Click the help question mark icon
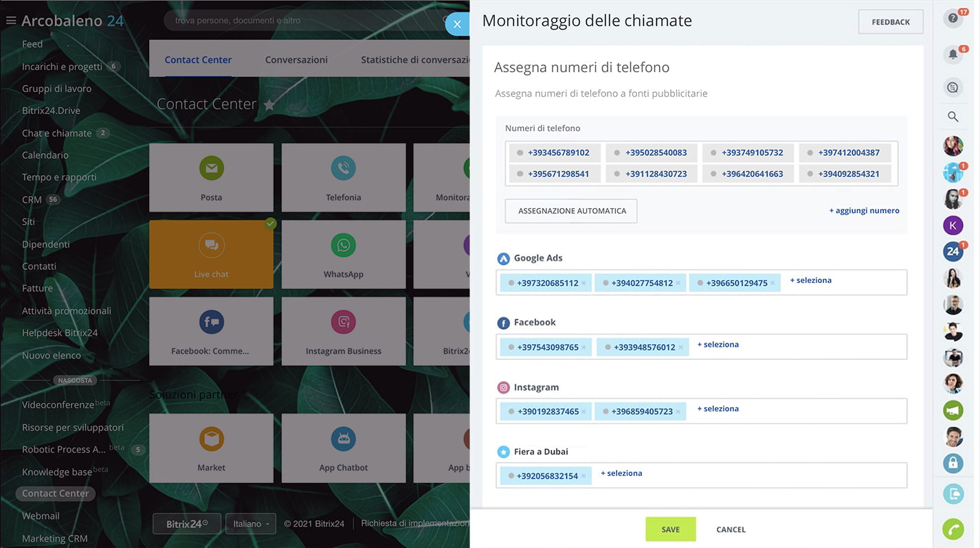The width and height of the screenshot is (980, 548). click(953, 19)
